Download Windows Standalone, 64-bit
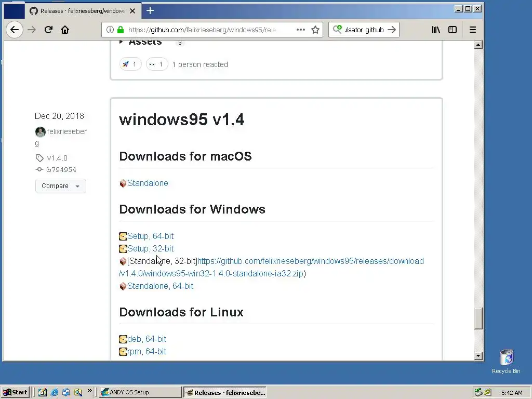Viewport: 532px width, 399px height. click(160, 286)
